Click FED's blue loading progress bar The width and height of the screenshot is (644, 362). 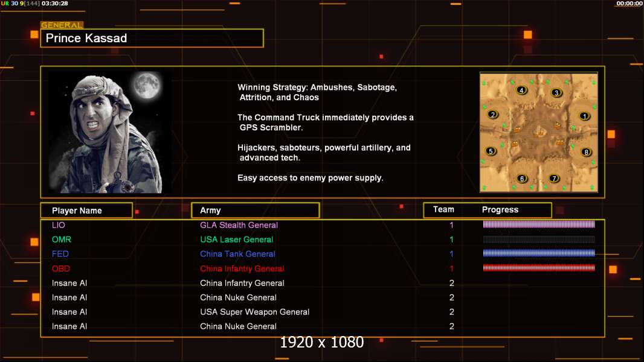tap(539, 253)
